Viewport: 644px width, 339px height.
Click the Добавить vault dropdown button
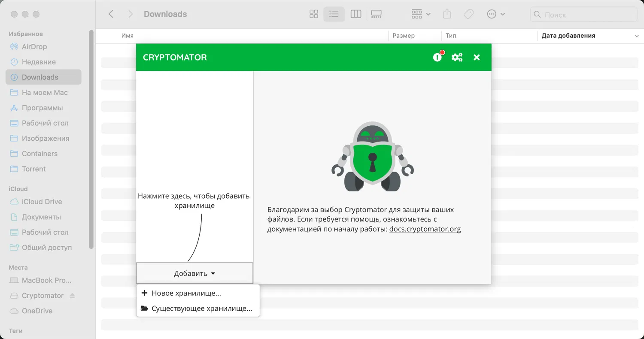pyautogui.click(x=194, y=273)
